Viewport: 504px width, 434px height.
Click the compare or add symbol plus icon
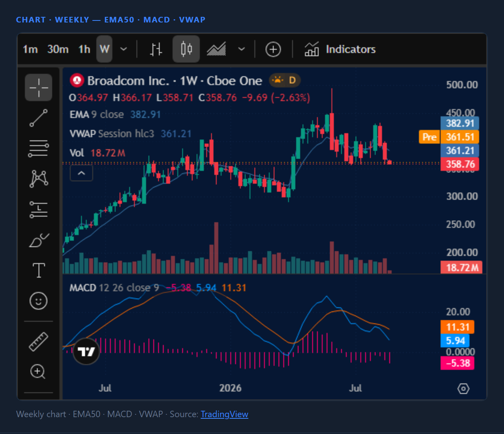click(x=273, y=49)
